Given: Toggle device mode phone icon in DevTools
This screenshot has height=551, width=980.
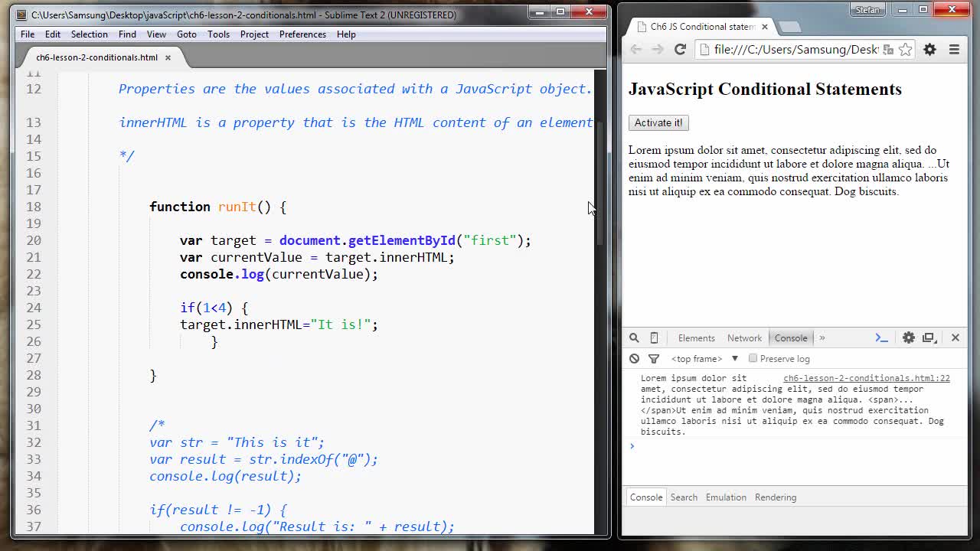Looking at the screenshot, I should pos(654,337).
